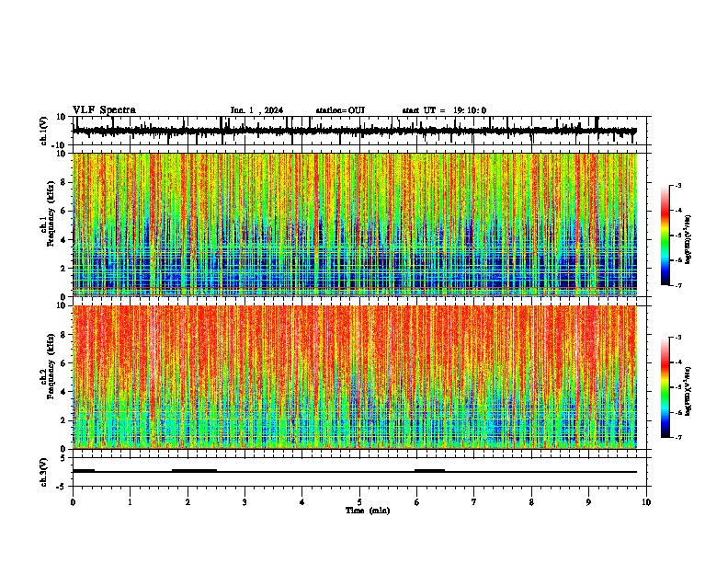Image resolution: width=728 pixels, height=563 pixels.
Task: Click time axis tick label '10'
Action: (x=646, y=502)
